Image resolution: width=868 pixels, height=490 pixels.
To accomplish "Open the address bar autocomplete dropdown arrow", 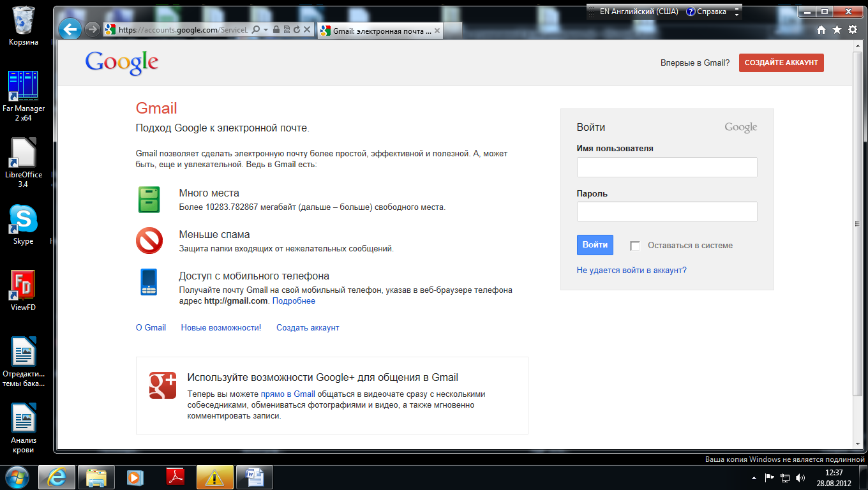I will [x=266, y=29].
